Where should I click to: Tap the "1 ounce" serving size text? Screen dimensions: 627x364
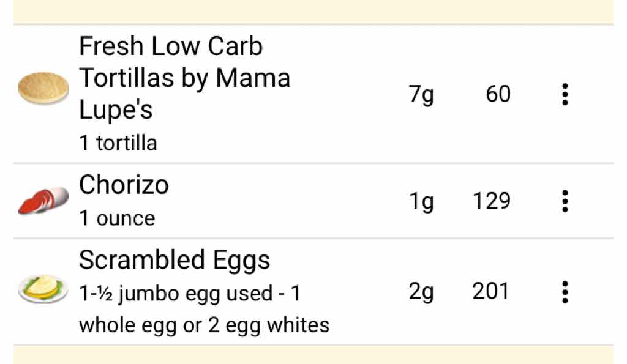tap(117, 218)
